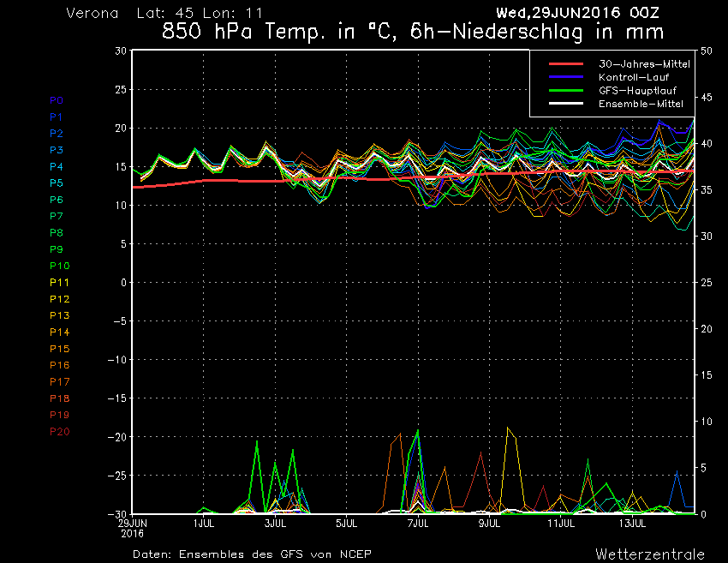This screenshot has height=563, width=728.
Task: Click "-20" on the left temperature axis
Action: 117,437
